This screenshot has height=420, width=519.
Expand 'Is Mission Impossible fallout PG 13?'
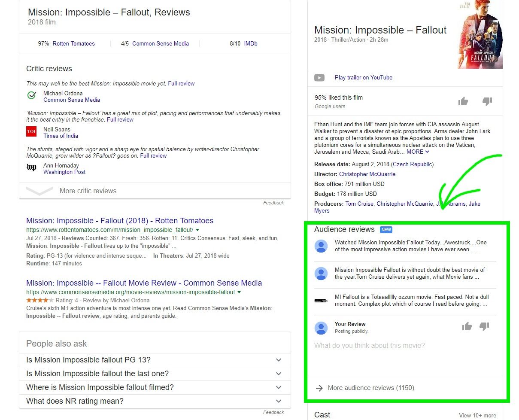click(155, 360)
